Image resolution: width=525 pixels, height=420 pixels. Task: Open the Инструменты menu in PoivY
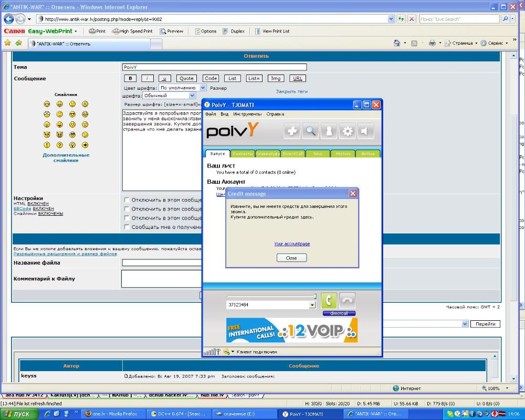pyautogui.click(x=247, y=114)
